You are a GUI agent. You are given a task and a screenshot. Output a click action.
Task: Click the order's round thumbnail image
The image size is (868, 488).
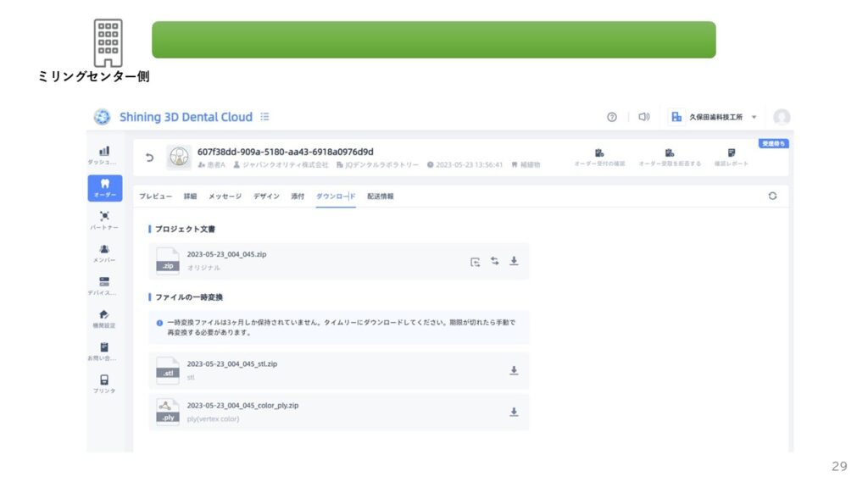(178, 157)
